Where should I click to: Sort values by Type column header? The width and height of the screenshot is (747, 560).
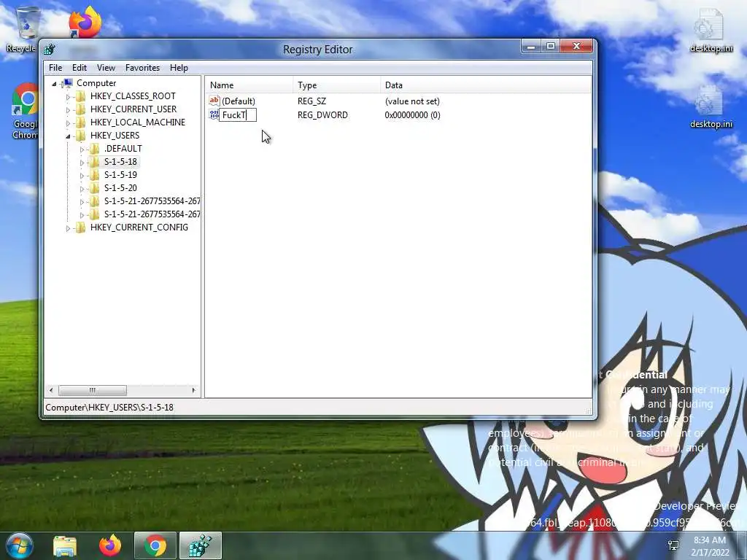click(x=337, y=85)
